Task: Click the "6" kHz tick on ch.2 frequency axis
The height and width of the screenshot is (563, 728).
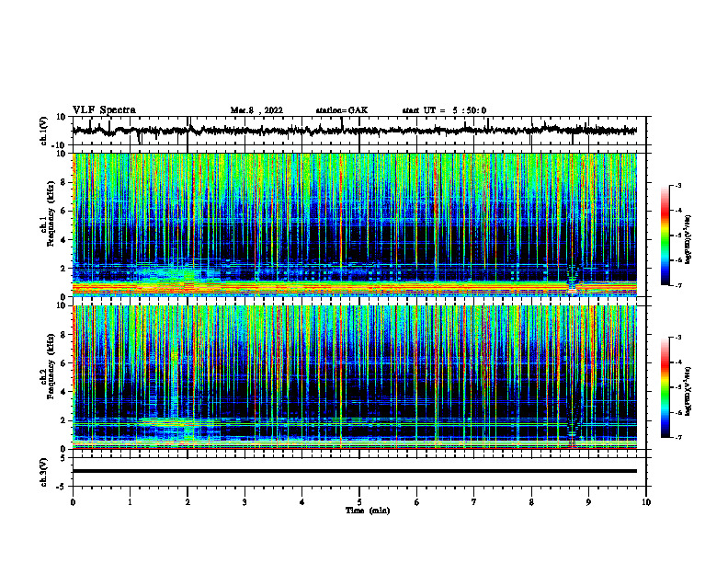Action: click(63, 363)
